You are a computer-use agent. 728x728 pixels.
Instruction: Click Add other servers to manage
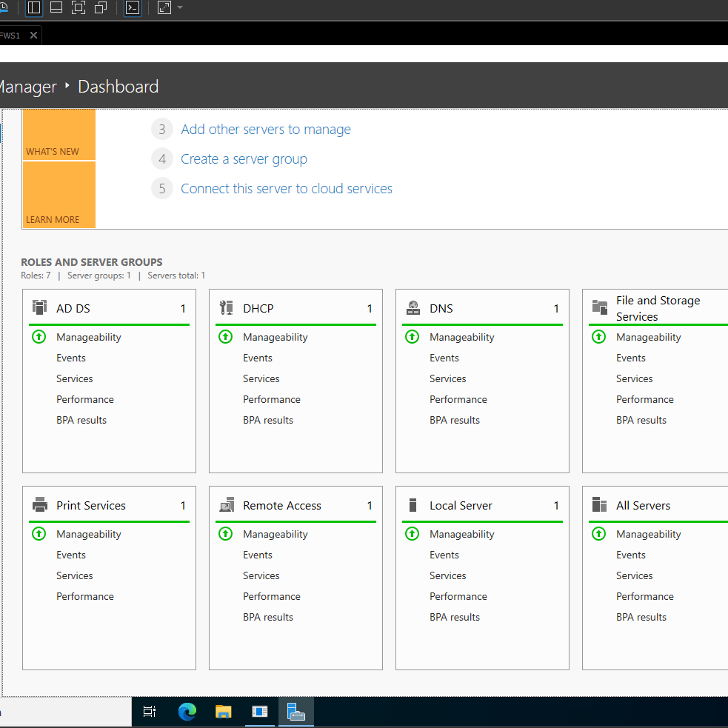[265, 130]
